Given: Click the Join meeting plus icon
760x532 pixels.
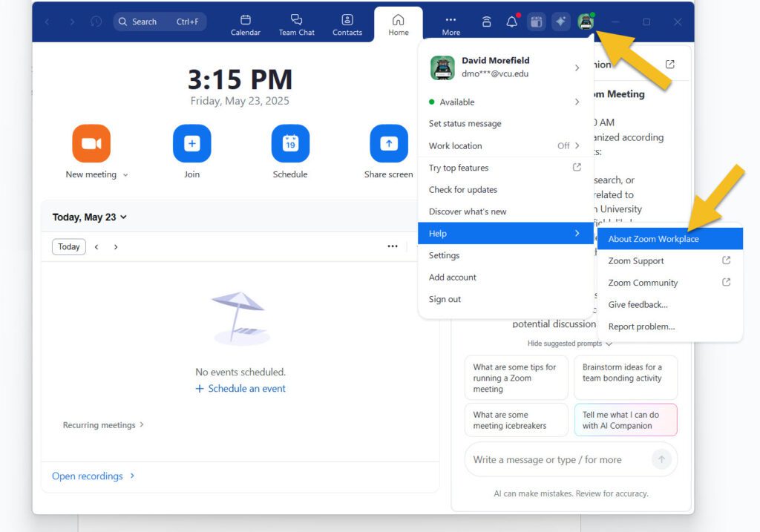Looking at the screenshot, I should 191,144.
